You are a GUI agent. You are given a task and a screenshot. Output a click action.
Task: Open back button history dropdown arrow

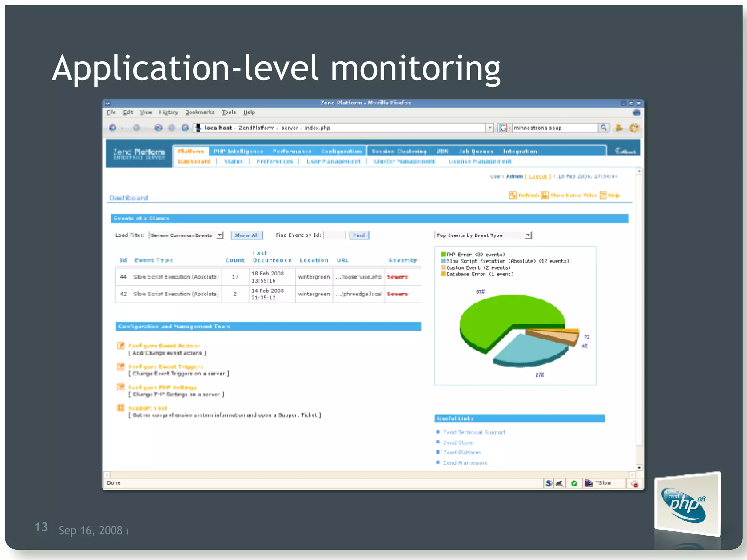pos(122,128)
